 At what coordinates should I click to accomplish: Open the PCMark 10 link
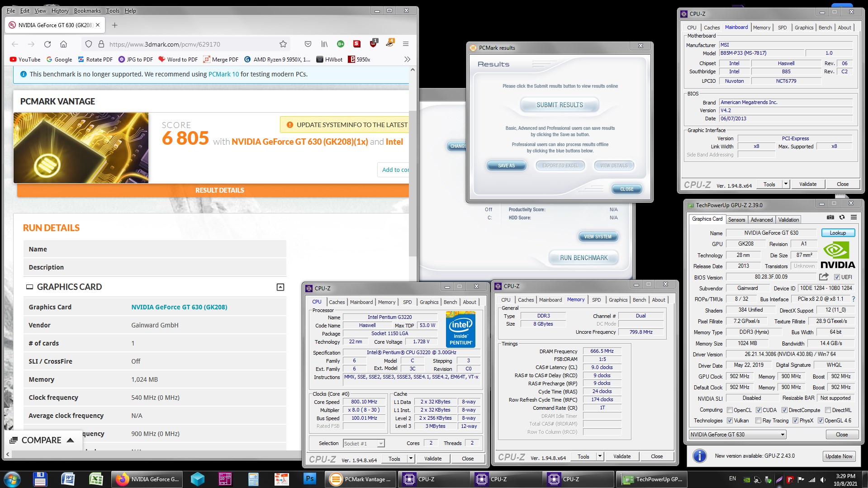coord(223,74)
